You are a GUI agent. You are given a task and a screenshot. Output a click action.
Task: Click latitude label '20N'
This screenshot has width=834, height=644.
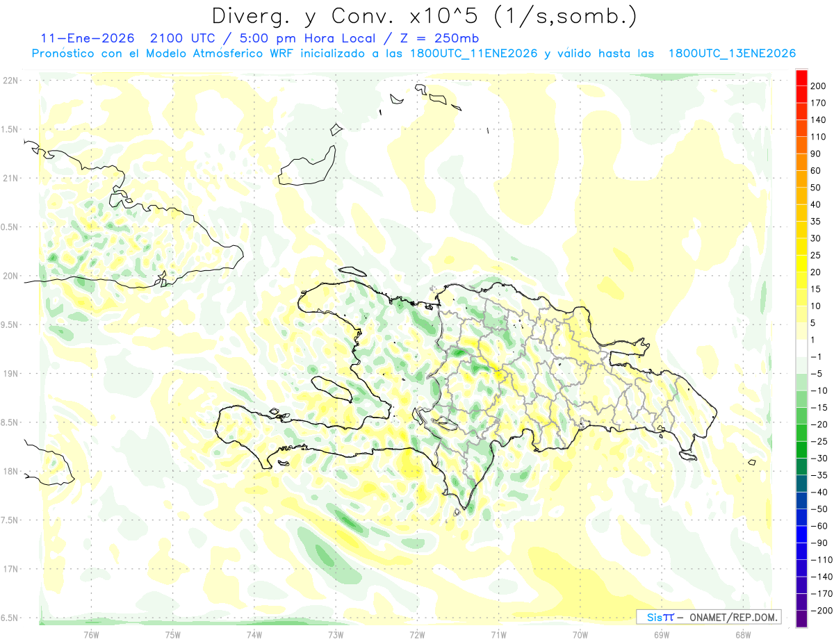[10, 276]
